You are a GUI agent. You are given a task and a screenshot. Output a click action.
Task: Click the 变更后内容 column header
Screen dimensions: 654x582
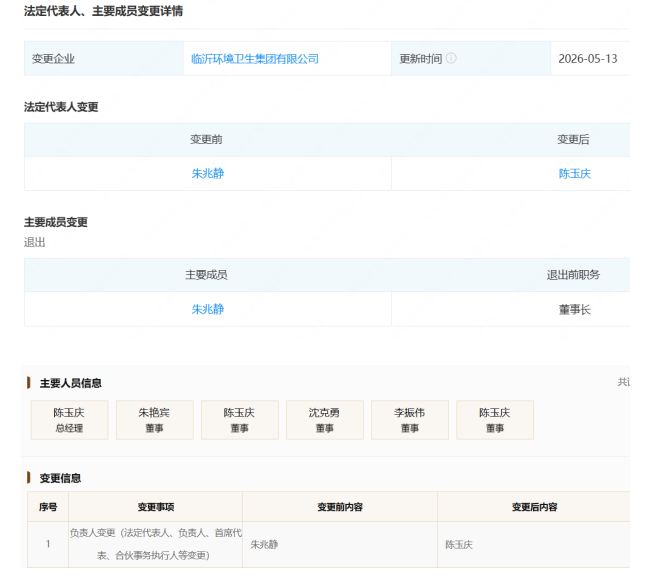click(x=534, y=507)
